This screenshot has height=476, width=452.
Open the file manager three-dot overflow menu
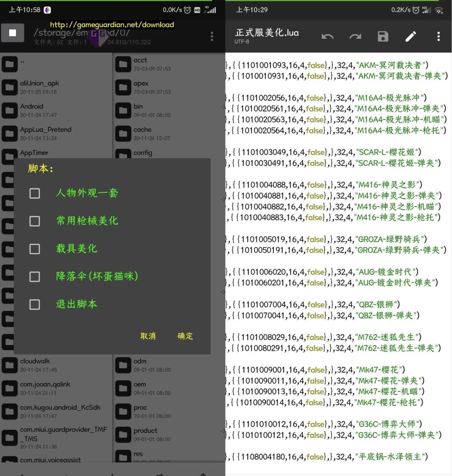click(212, 36)
